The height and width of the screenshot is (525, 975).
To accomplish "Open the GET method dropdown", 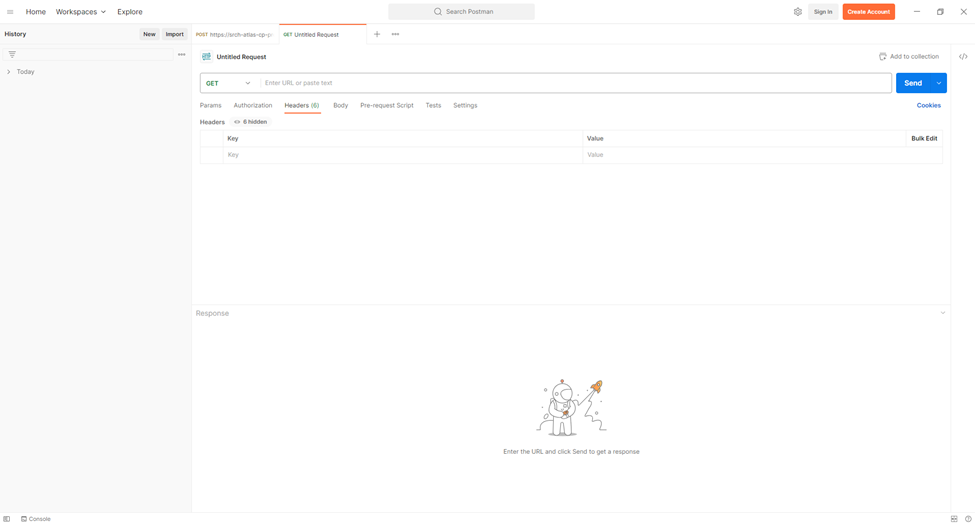I will pyautogui.click(x=228, y=83).
